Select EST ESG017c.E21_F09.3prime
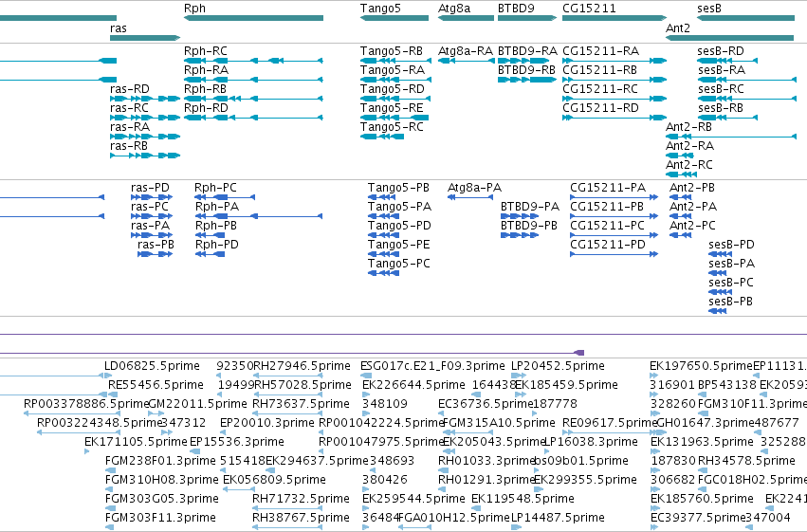The height and width of the screenshot is (532, 807). pyautogui.click(x=432, y=366)
